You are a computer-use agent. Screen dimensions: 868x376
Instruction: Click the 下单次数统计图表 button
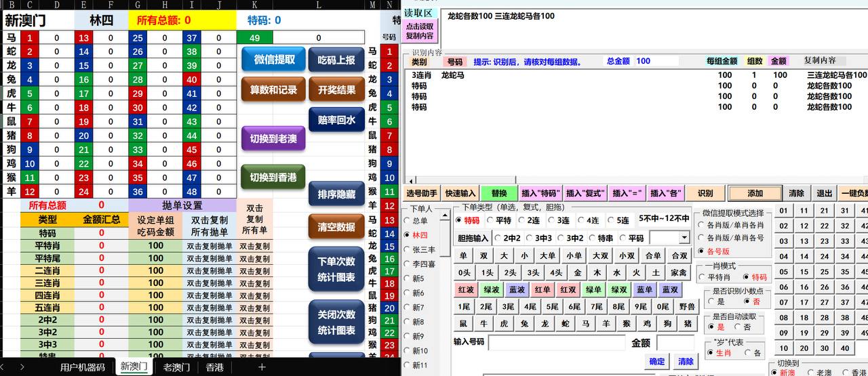click(x=336, y=268)
